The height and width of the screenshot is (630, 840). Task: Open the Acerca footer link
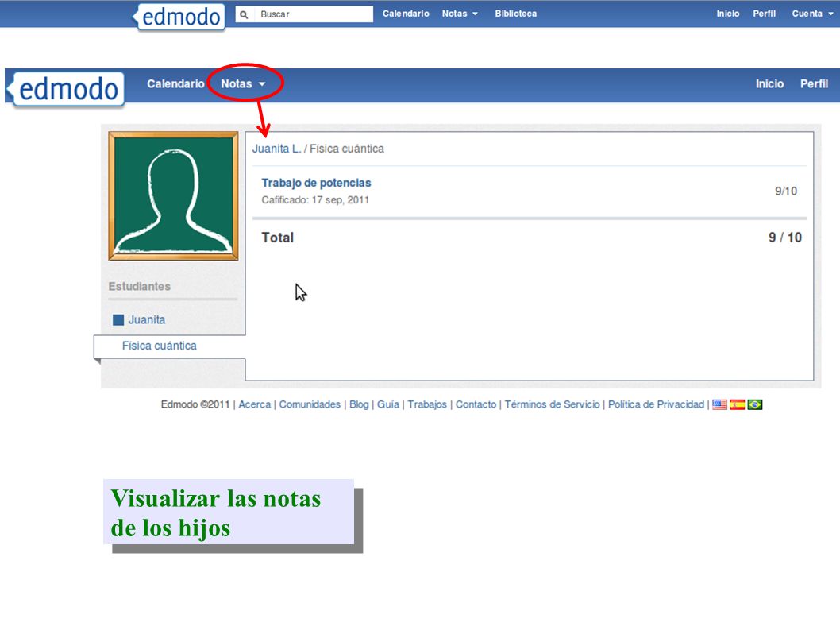(255, 404)
